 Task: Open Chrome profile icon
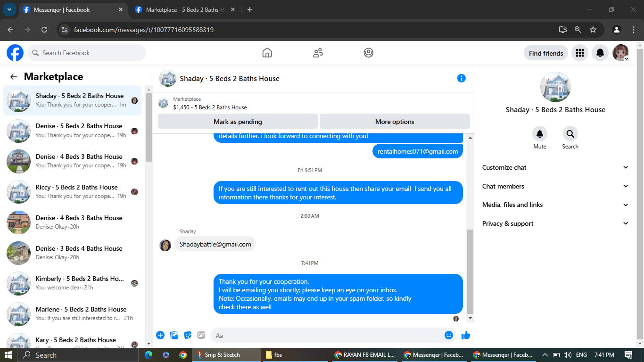point(617,30)
